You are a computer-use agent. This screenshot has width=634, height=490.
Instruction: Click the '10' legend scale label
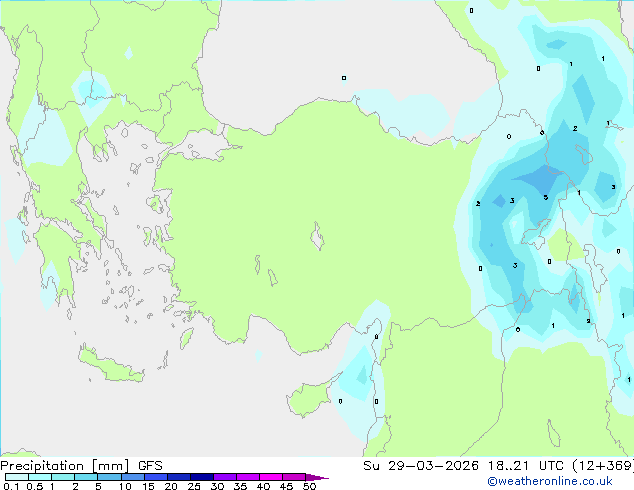coord(125,486)
